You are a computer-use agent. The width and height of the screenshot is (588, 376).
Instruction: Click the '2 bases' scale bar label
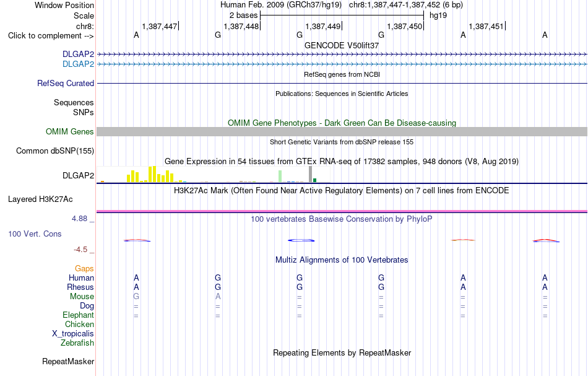(x=244, y=15)
